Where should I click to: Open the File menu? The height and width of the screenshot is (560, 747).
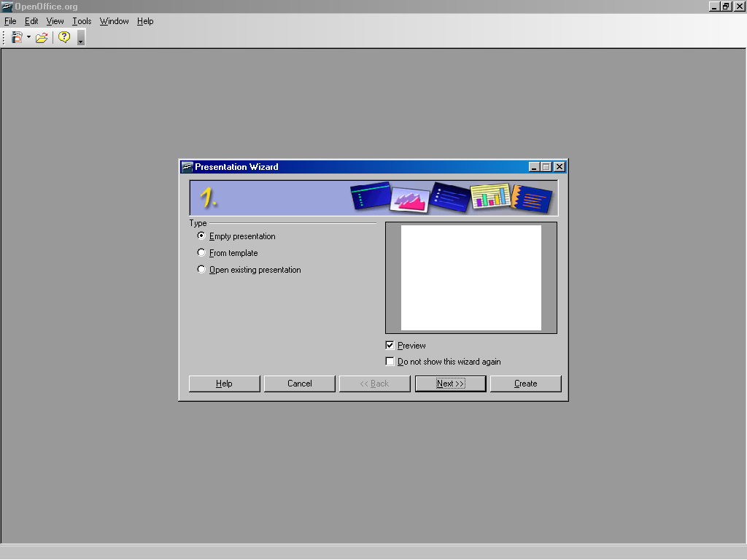coord(10,21)
